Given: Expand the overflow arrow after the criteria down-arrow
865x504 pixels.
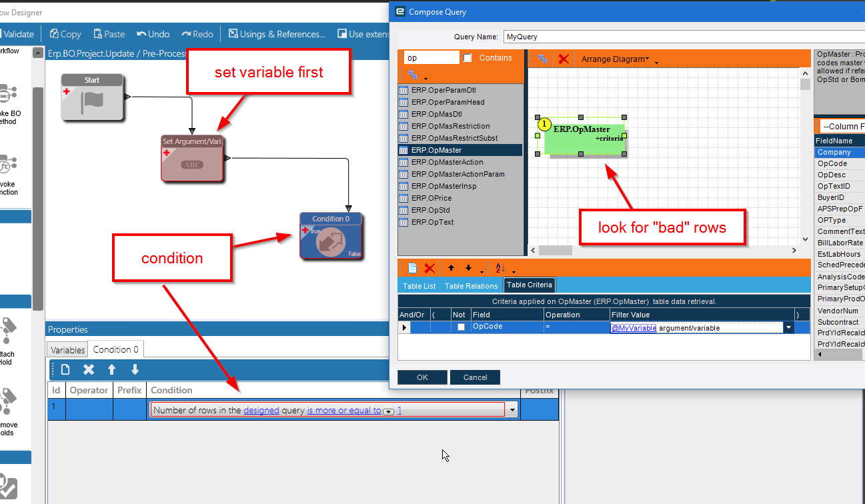Looking at the screenshot, I should (482, 272).
